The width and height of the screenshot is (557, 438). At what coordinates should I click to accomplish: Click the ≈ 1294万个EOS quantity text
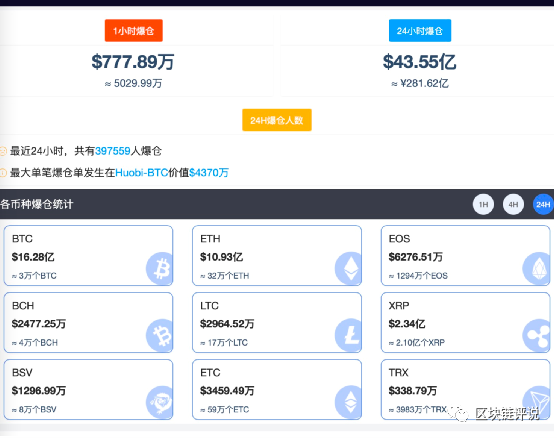point(418,276)
